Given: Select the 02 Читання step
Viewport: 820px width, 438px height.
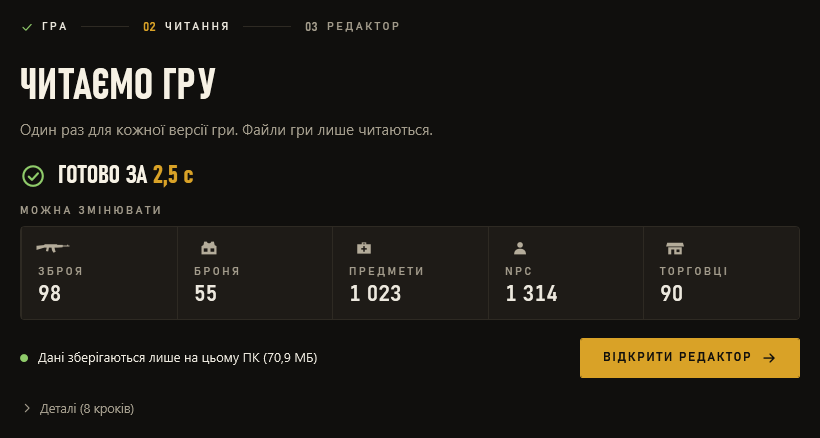Looking at the screenshot, I should pos(187,27).
